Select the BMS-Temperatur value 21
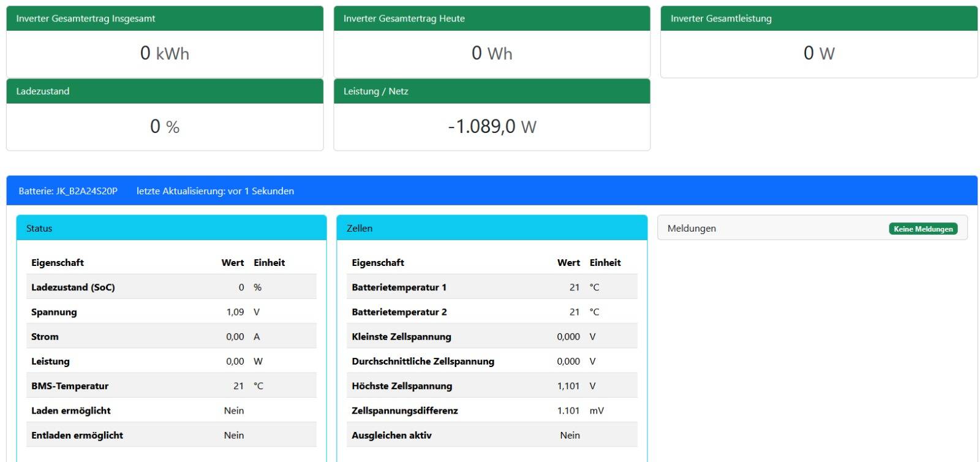 point(239,386)
